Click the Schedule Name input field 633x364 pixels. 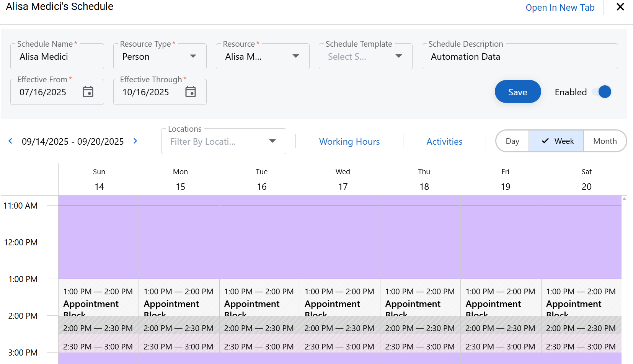pyautogui.click(x=57, y=57)
